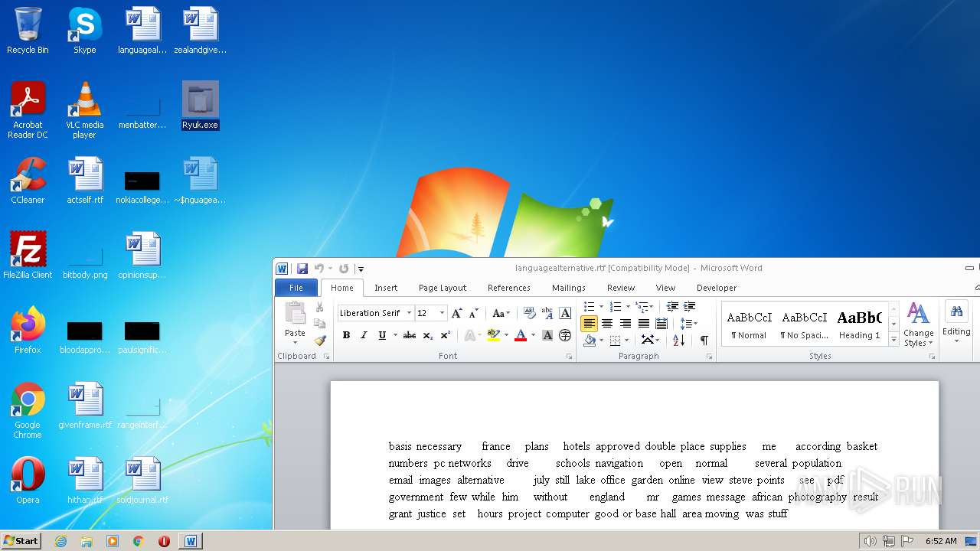Apply red Font Color

521,335
